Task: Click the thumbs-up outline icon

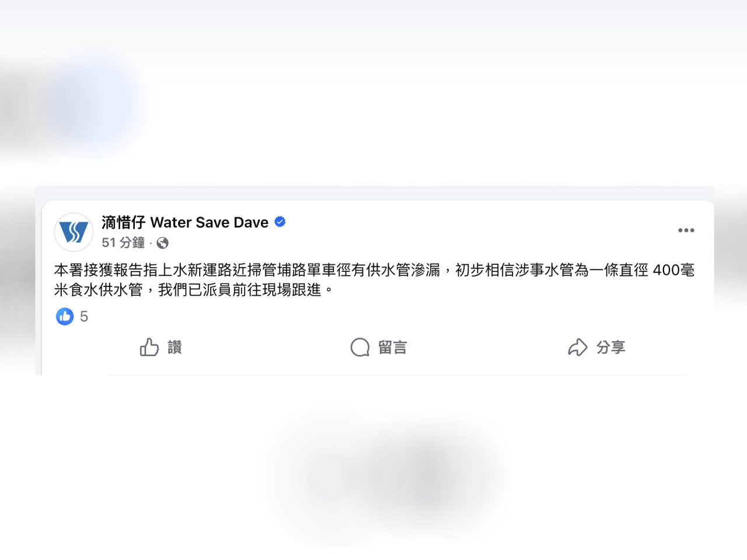Action: (x=149, y=347)
